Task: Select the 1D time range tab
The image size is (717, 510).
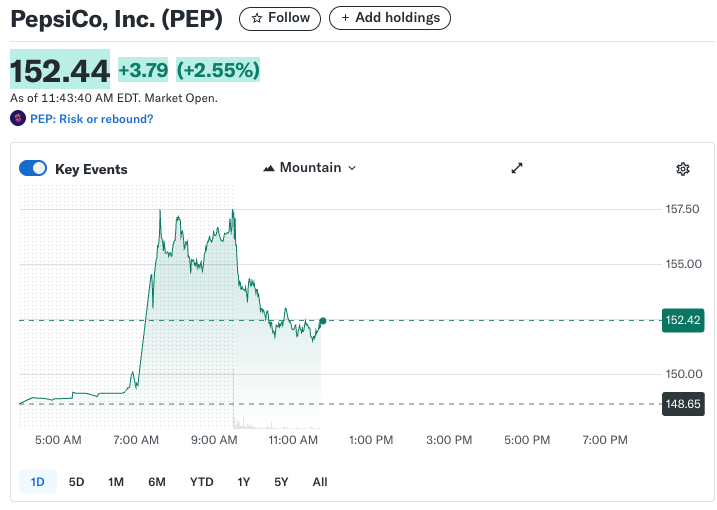Action: pos(38,482)
